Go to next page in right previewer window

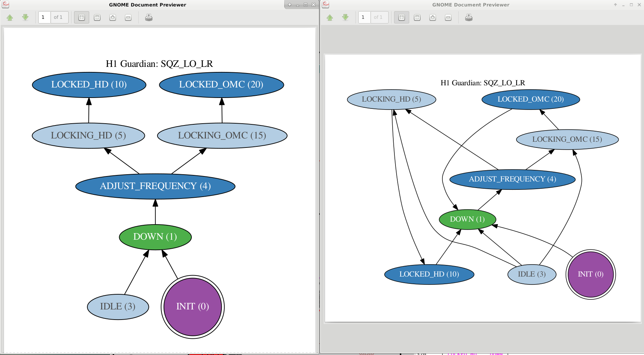point(345,17)
